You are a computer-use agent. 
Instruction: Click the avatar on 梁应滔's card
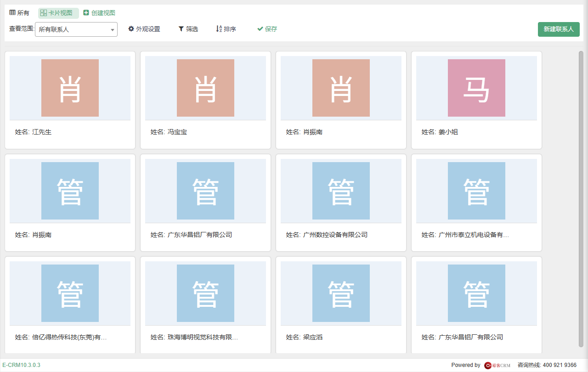pyautogui.click(x=341, y=293)
